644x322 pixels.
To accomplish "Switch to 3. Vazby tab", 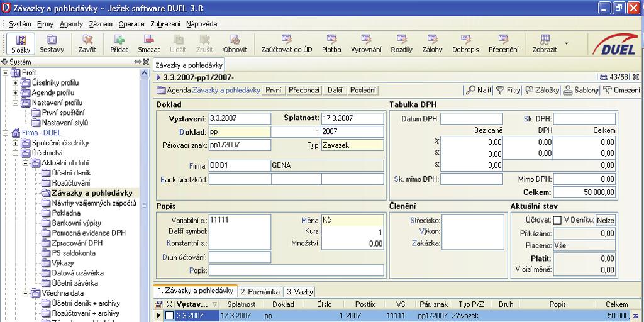I will 300,292.
